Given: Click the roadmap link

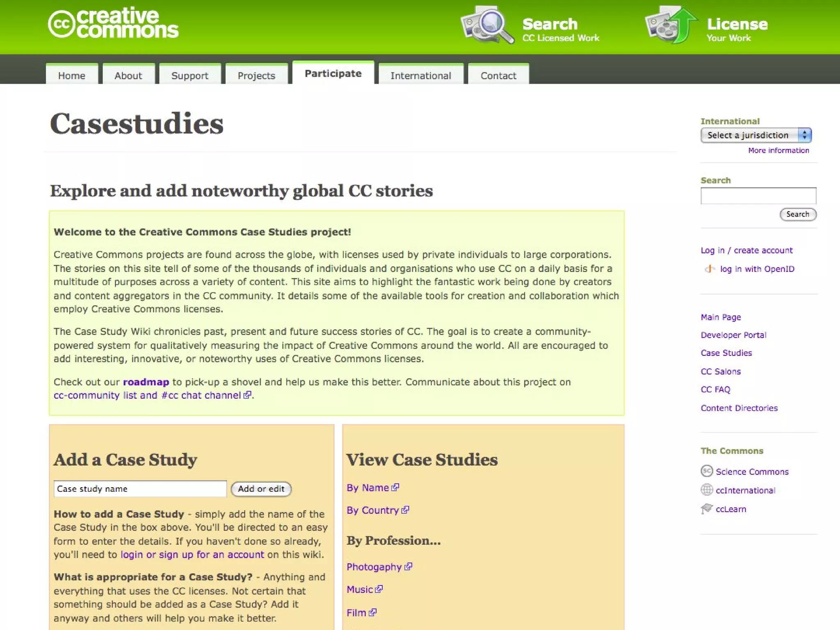Looking at the screenshot, I should click(x=146, y=382).
